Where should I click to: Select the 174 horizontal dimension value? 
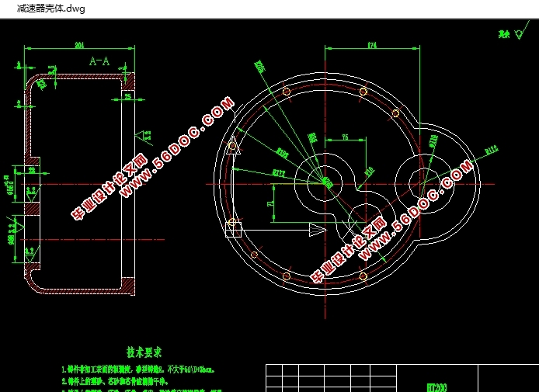pyautogui.click(x=371, y=46)
